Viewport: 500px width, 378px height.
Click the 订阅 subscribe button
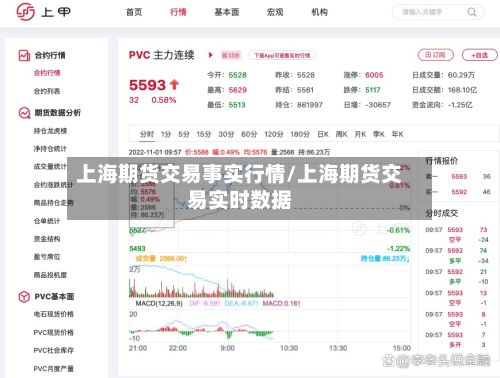(x=436, y=55)
